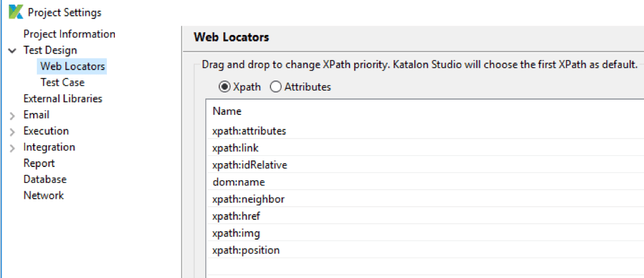Screen dimensions: 644x278
Task: Select Test Design in settings tree
Action: (x=50, y=50)
